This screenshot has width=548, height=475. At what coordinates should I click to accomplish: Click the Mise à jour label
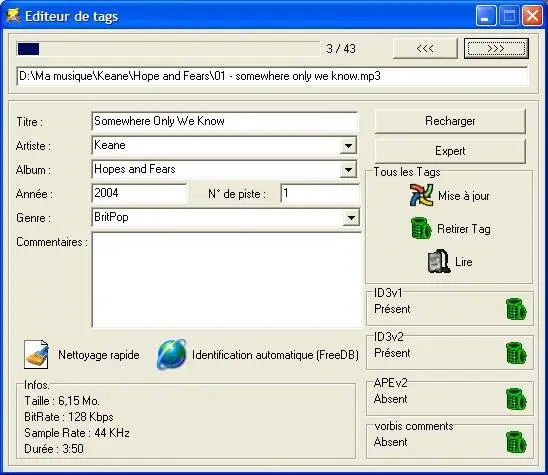[464, 196]
